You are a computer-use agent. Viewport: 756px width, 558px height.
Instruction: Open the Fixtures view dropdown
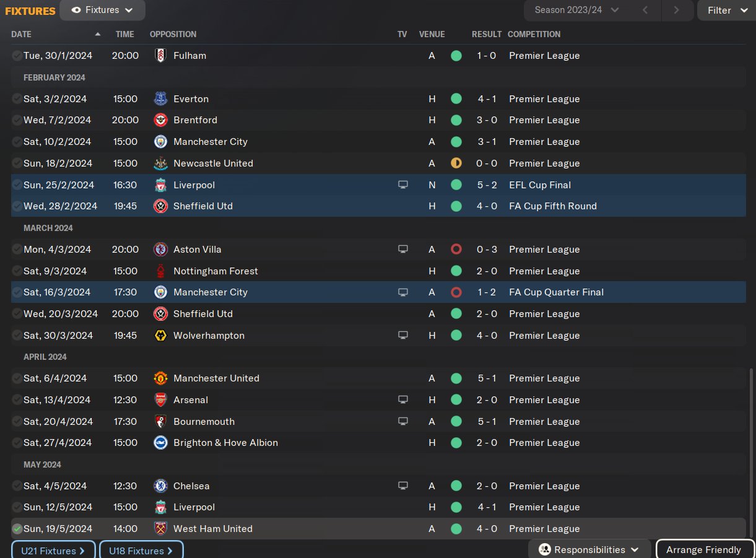[102, 10]
